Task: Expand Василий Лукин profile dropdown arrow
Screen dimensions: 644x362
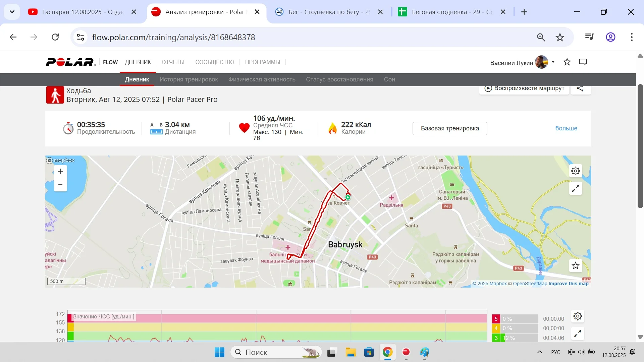Action: [553, 62]
